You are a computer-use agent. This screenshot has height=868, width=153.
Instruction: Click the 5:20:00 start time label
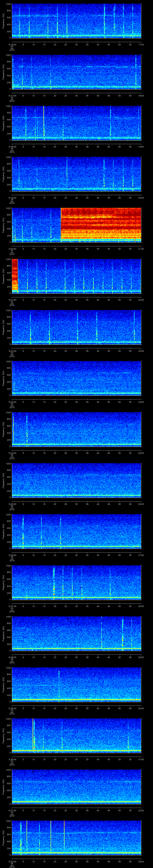[x=12, y=248]
